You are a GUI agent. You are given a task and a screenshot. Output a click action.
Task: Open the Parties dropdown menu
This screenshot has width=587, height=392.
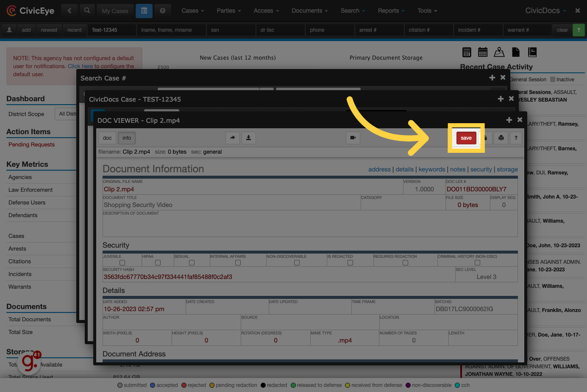[229, 11]
